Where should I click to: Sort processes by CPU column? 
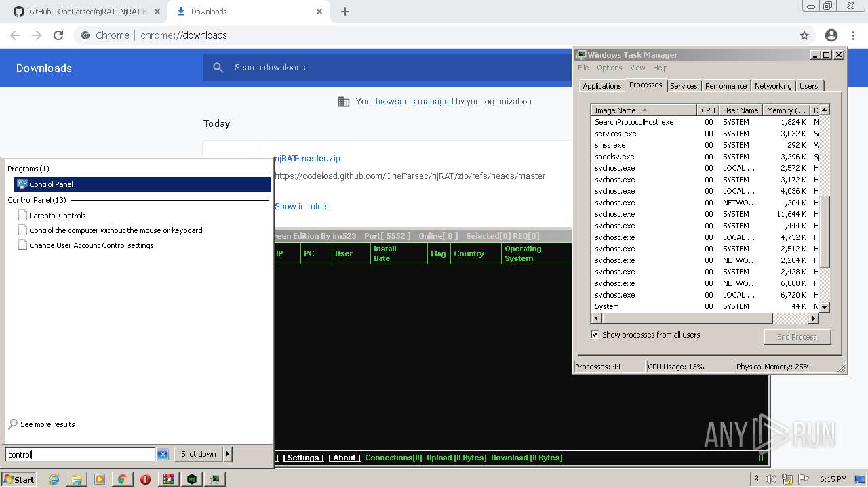pos(708,110)
